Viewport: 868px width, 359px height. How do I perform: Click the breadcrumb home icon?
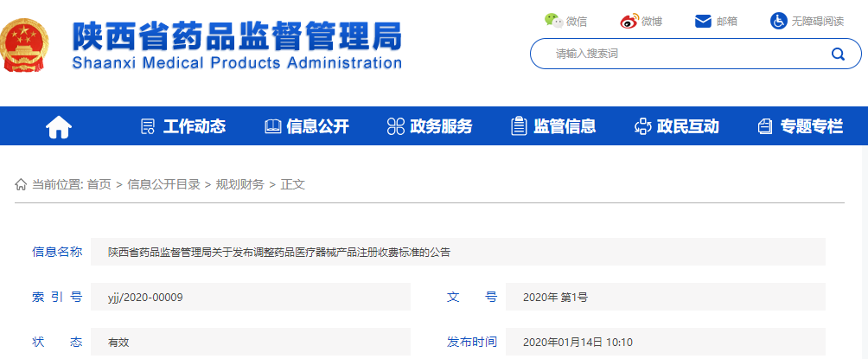(21, 184)
